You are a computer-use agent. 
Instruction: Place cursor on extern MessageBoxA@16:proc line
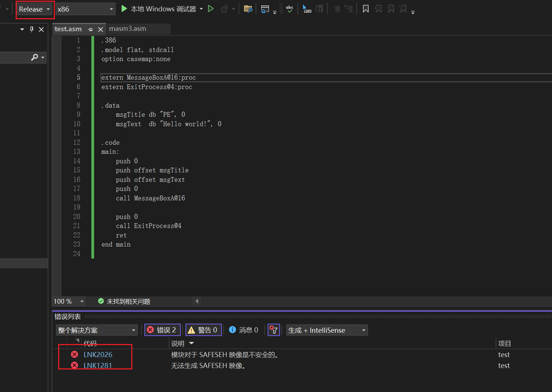click(149, 77)
